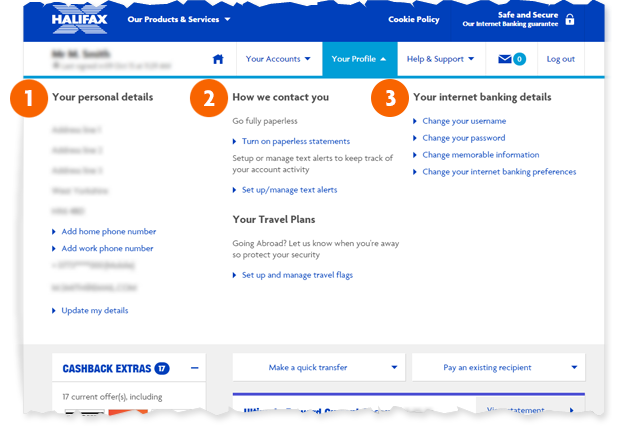Collapse the Your Profile menu

click(359, 59)
